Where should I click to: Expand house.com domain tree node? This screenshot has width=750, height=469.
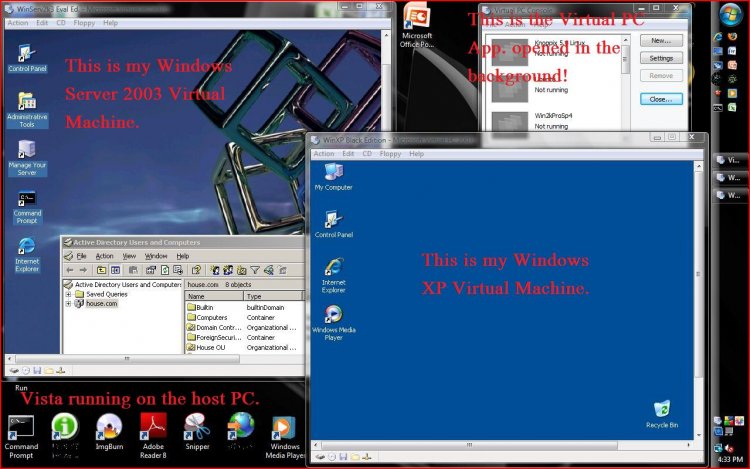68,304
